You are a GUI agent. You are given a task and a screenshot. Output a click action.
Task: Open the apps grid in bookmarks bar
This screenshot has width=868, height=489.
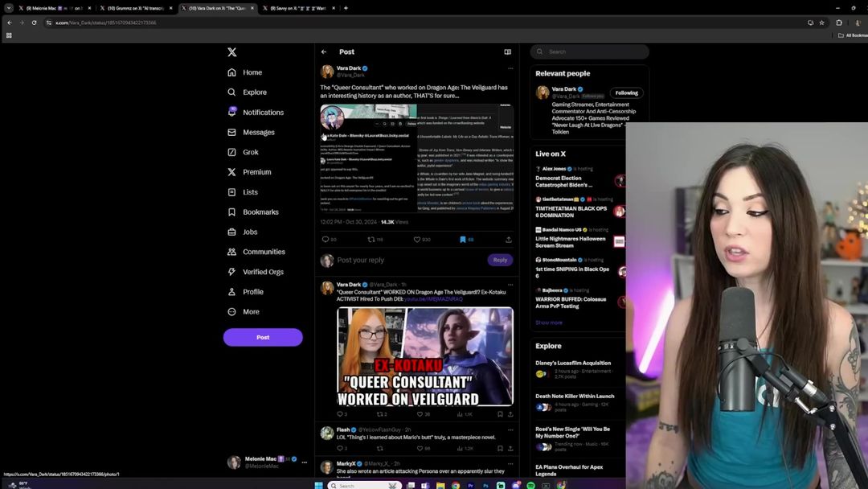pyautogui.click(x=9, y=35)
